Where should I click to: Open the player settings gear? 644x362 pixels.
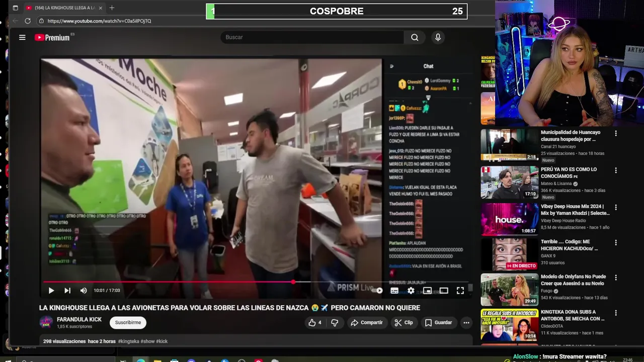click(x=411, y=290)
